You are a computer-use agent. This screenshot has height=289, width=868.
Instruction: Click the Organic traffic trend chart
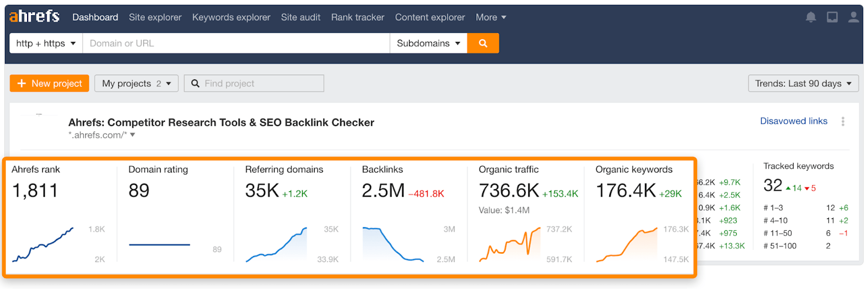tap(509, 244)
